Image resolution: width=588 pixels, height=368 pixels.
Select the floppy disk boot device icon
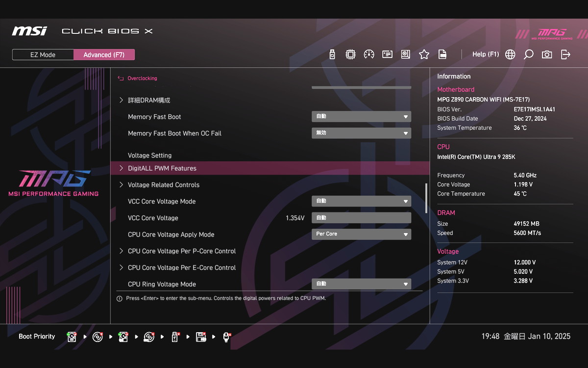(x=201, y=337)
